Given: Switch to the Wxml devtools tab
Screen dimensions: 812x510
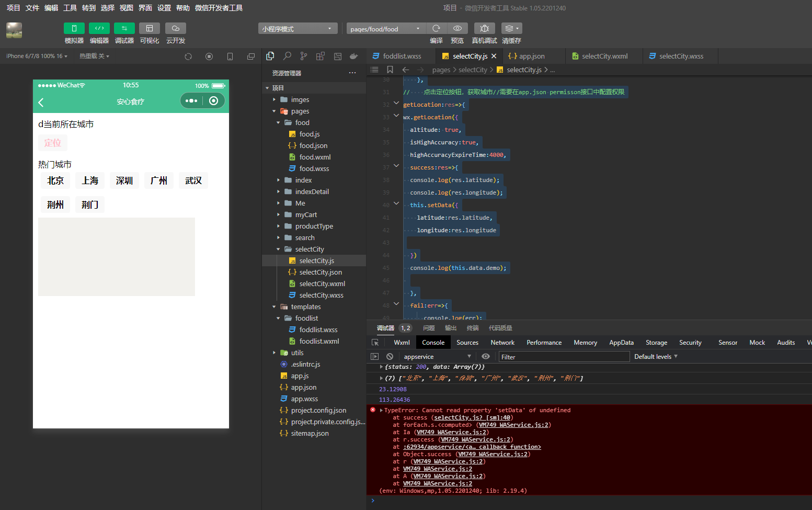Looking at the screenshot, I should (402, 343).
